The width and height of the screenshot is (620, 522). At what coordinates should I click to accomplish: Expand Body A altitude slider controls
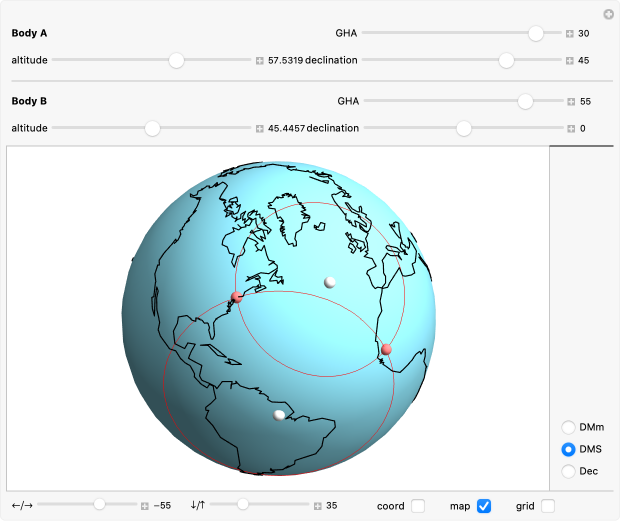pyautogui.click(x=259, y=61)
